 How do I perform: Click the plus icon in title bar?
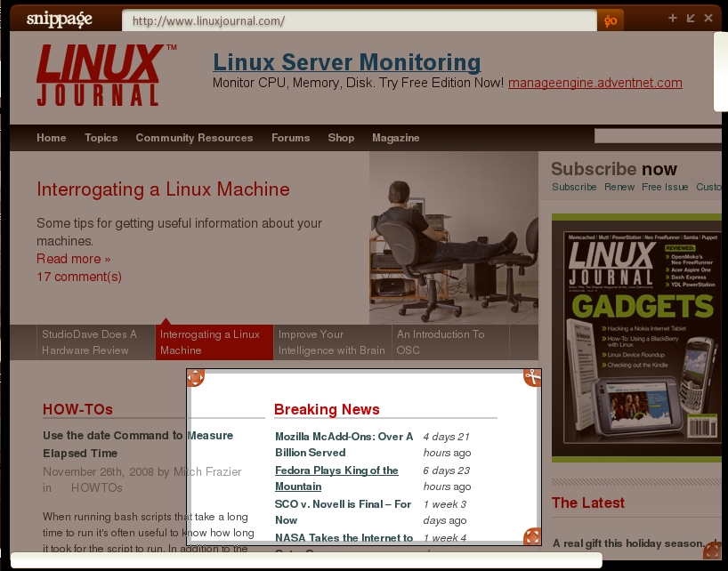(x=673, y=18)
